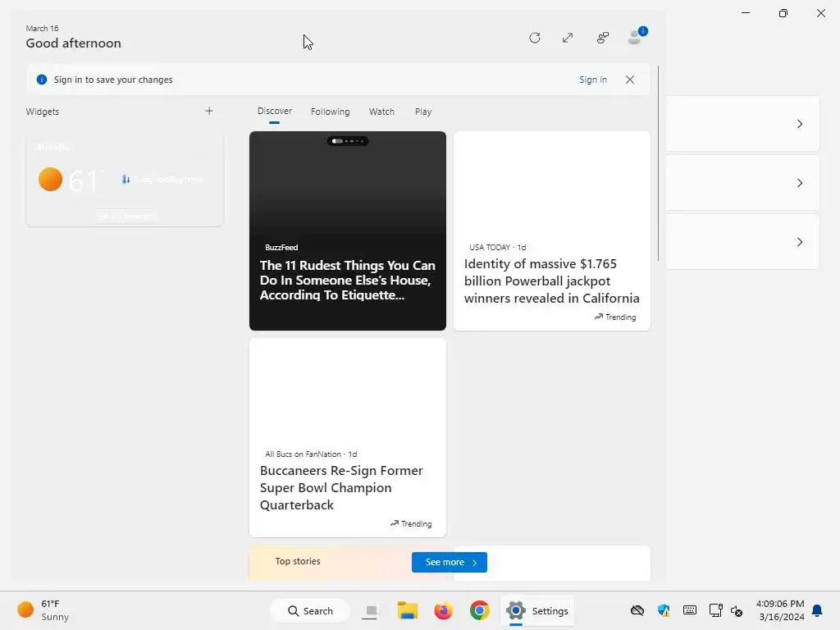
Task: Open the clock showing 4:09:06 PM
Action: (780, 610)
